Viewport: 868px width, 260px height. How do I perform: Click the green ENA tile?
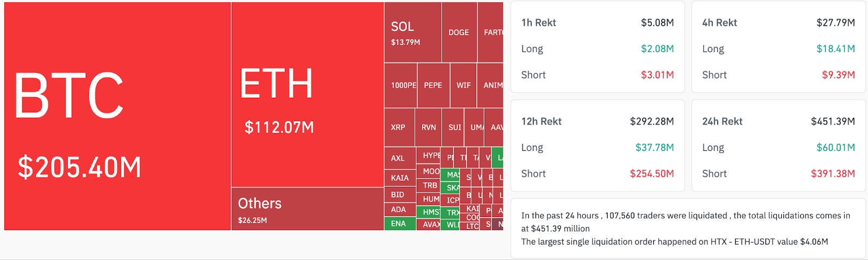tap(399, 224)
